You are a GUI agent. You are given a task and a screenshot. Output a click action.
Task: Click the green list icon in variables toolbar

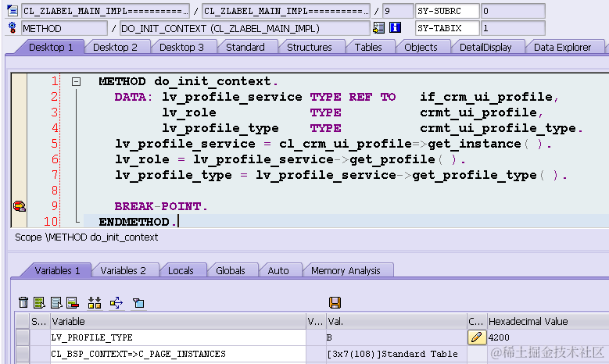[x=39, y=302]
